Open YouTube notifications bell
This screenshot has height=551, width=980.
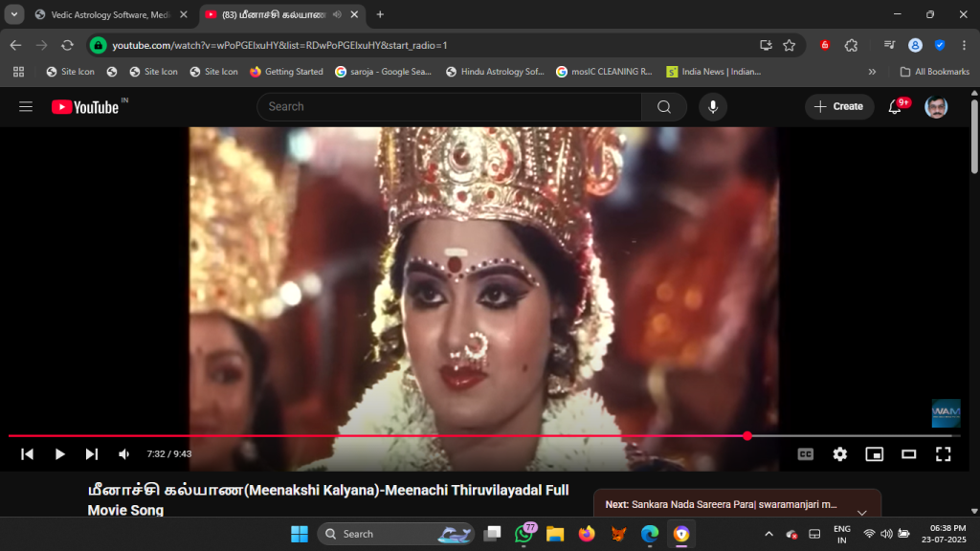point(895,107)
